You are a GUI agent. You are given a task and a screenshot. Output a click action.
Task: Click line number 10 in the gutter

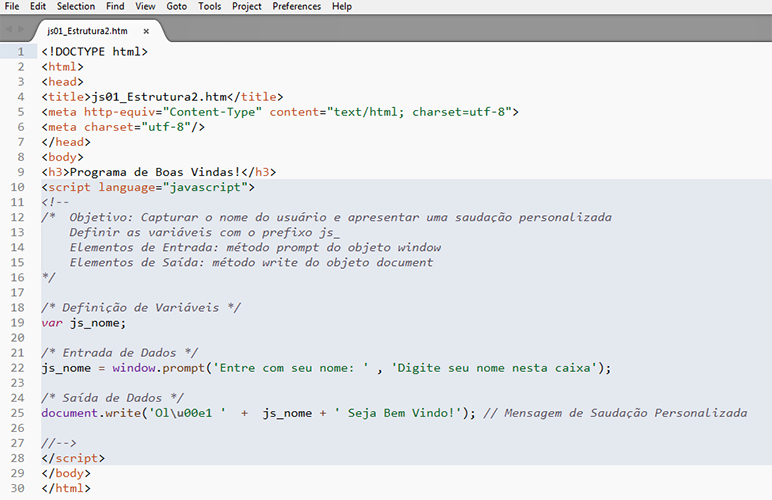[18, 188]
